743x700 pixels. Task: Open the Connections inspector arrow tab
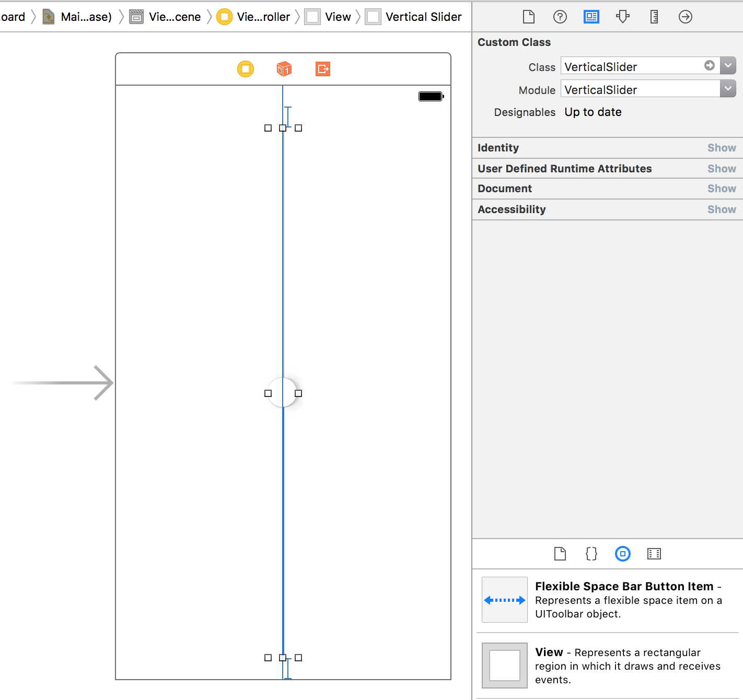685,17
